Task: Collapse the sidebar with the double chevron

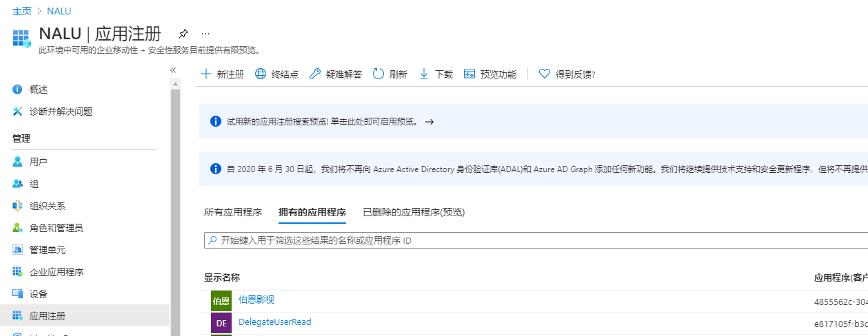Action: pos(173,70)
